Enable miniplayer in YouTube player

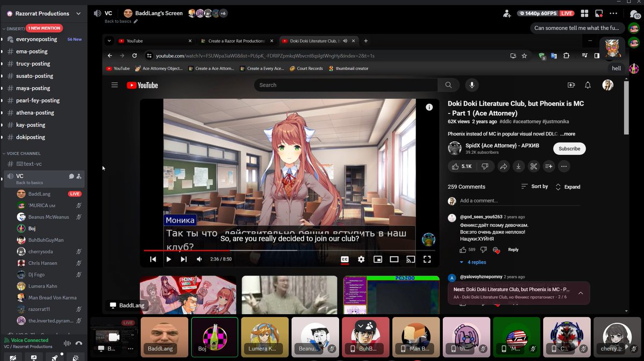click(x=378, y=259)
